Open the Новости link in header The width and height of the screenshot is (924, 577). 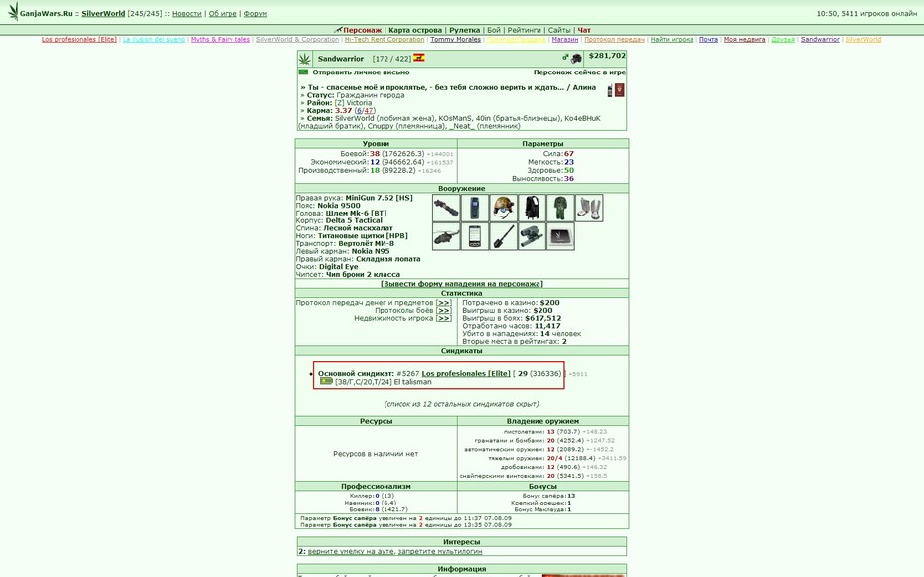point(186,13)
